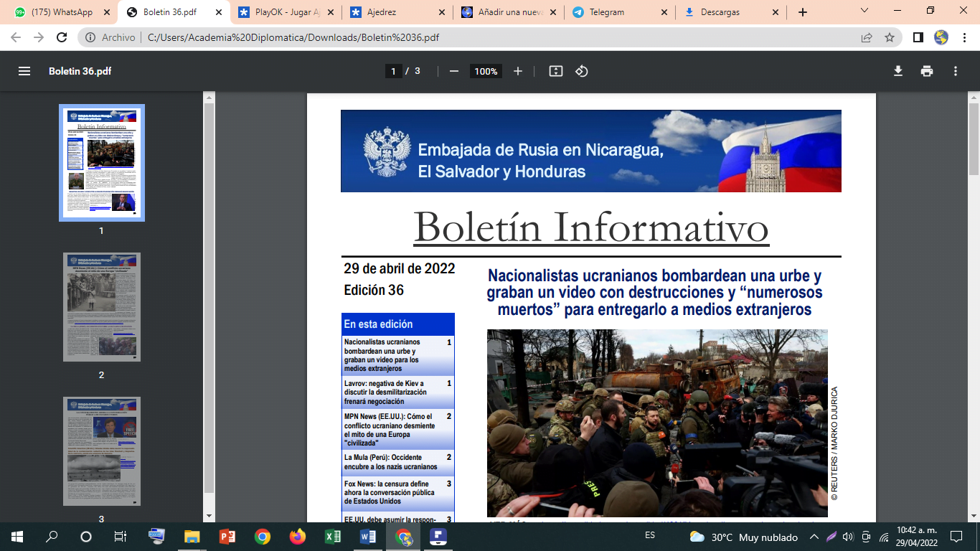Download the PDF file
Viewport: 980px width, 551px height.
(x=897, y=71)
